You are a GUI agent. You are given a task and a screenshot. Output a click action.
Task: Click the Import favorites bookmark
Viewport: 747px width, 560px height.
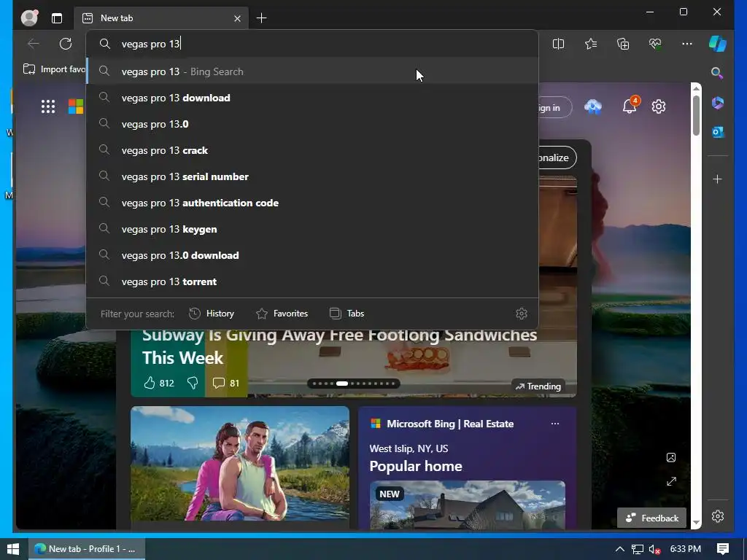[x=54, y=69]
